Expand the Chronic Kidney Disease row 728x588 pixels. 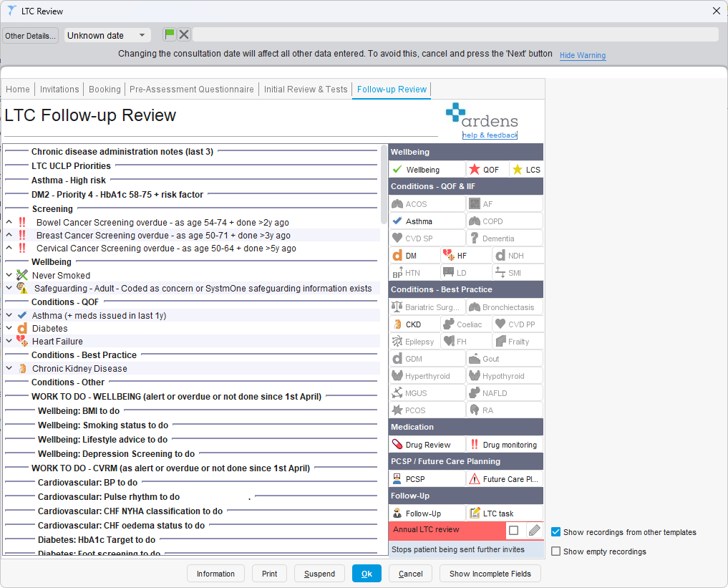(x=9, y=368)
